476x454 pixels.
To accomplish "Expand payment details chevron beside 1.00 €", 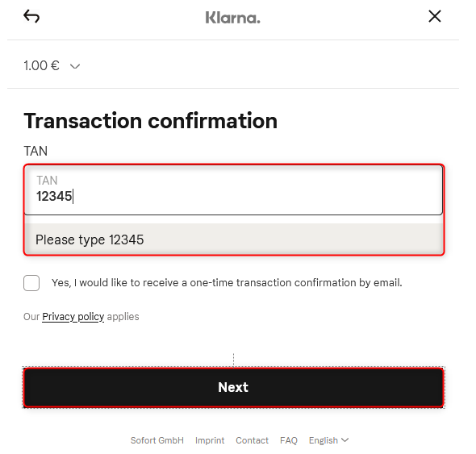I will (x=75, y=66).
